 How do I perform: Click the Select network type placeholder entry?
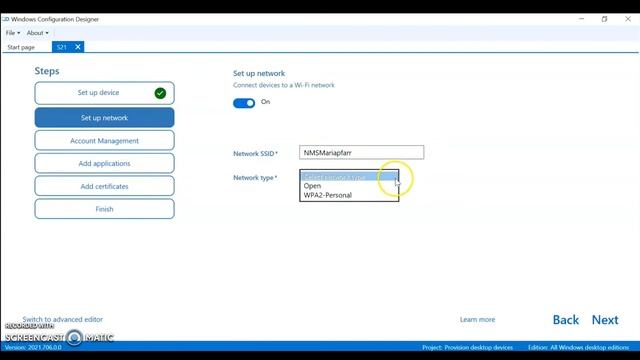(x=349, y=177)
